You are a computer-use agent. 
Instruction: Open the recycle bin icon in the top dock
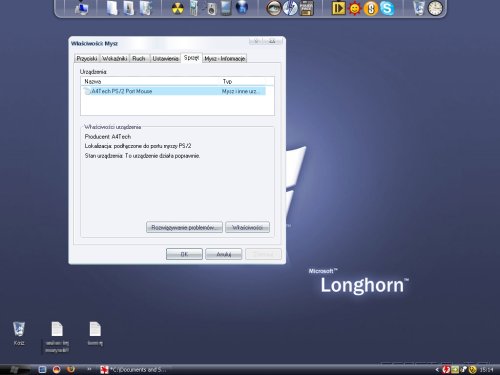click(x=419, y=8)
